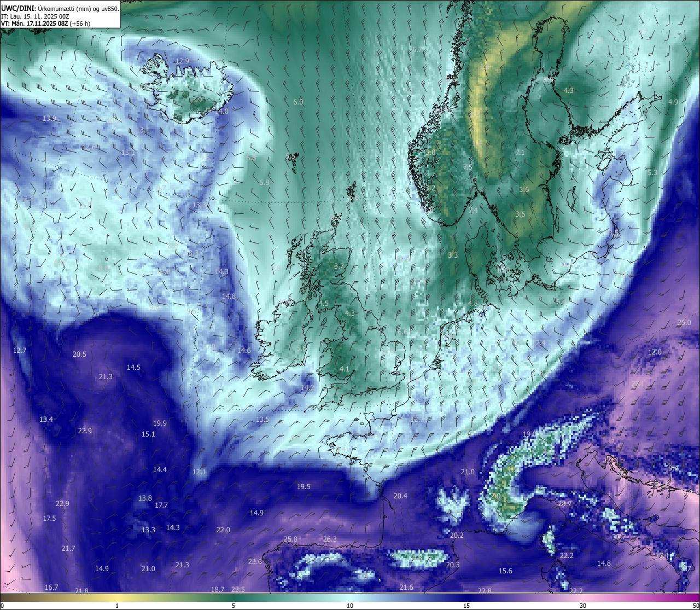
Task: Click the 20.4 value over southwestern France
Action: [400, 496]
